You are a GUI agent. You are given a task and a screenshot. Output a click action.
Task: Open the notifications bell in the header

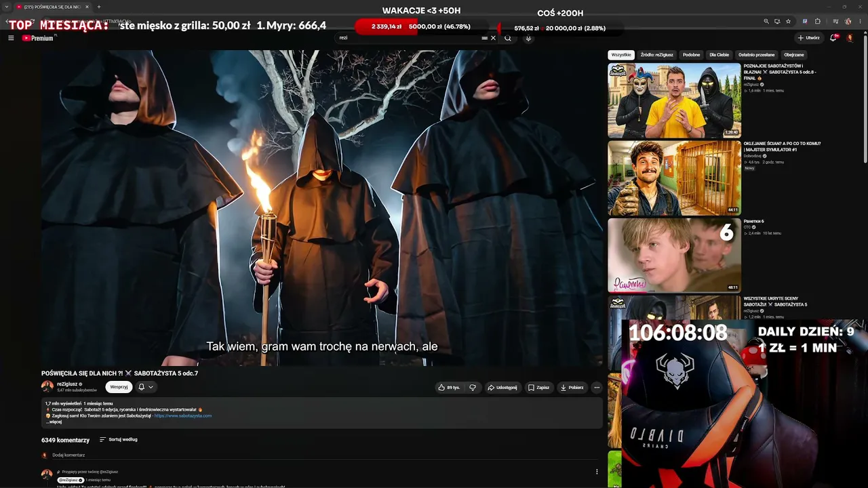point(833,38)
